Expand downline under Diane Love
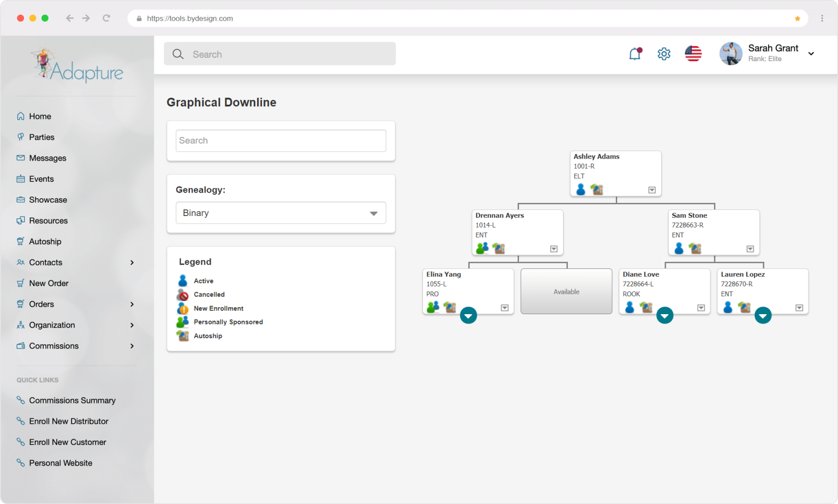This screenshot has height=504, width=838. 665,315
